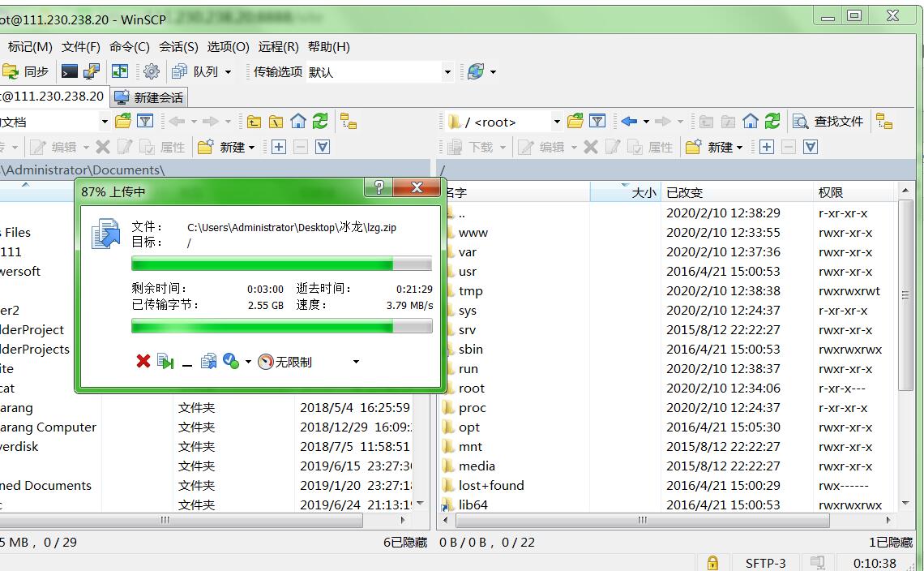Click the upper file upload progress bar
The image size is (924, 571).
point(281,264)
